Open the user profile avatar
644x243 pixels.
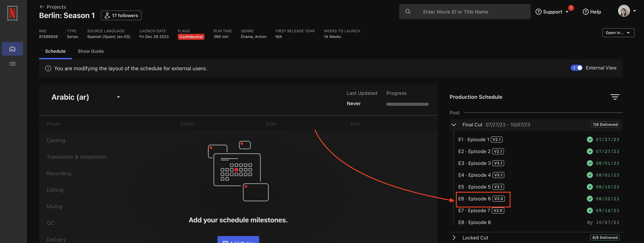point(624,11)
